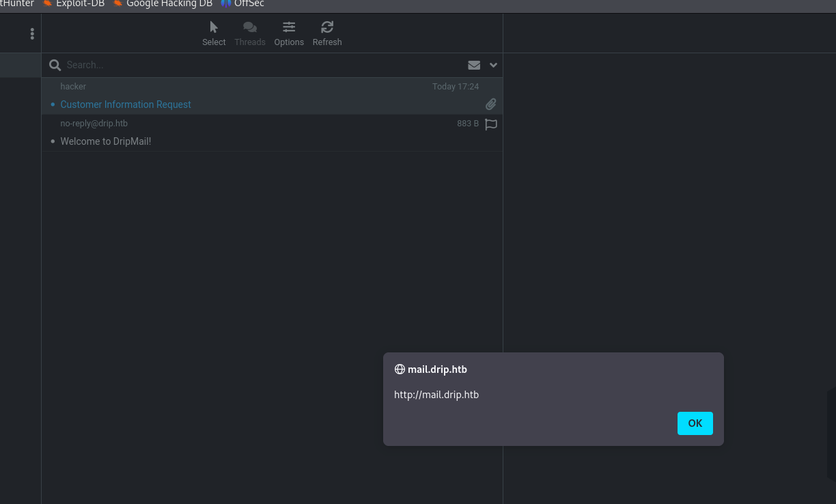Image resolution: width=836 pixels, height=504 pixels.
Task: Open the Threads view toolbar icon
Action: coord(250,33)
